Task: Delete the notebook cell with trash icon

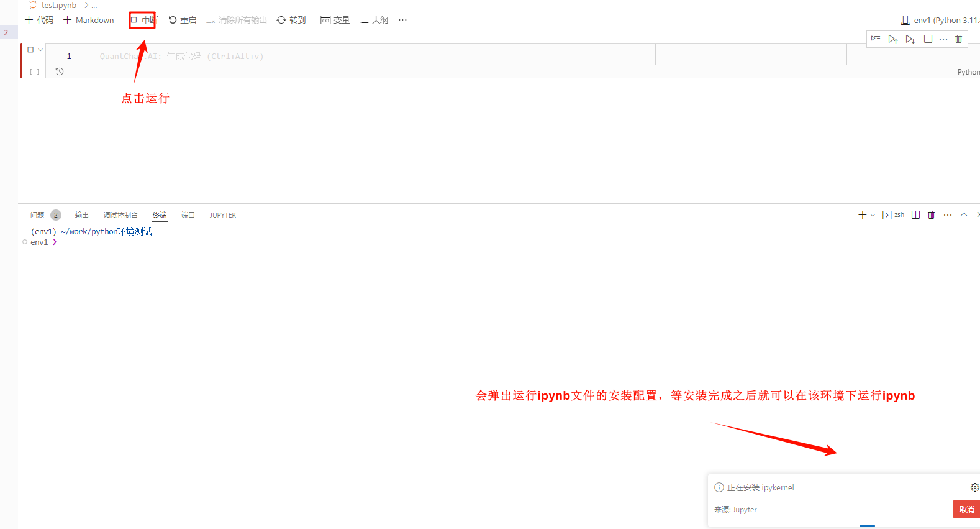Action: pos(958,39)
